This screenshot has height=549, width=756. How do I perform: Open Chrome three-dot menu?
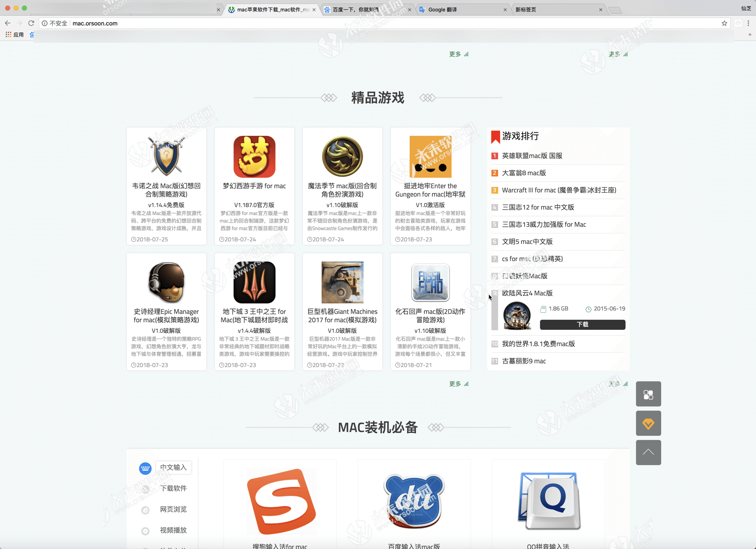748,23
